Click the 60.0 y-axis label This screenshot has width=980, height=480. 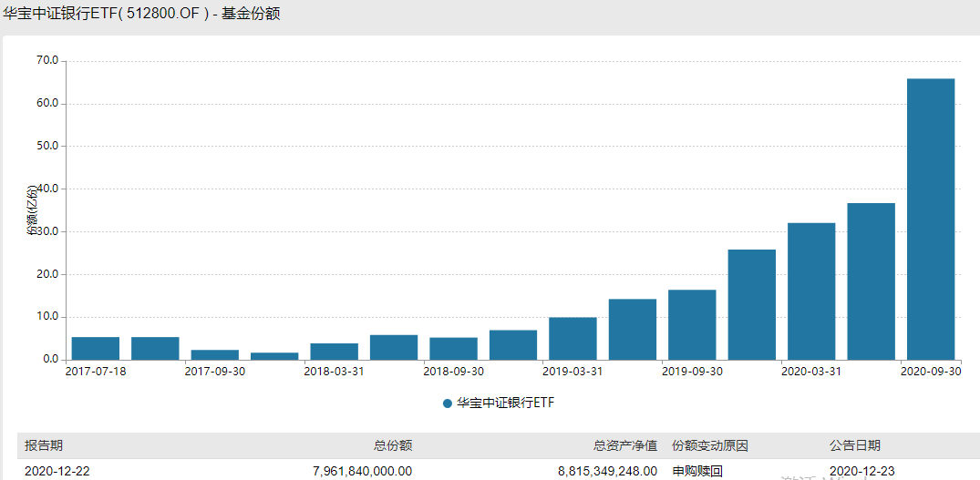coord(48,104)
